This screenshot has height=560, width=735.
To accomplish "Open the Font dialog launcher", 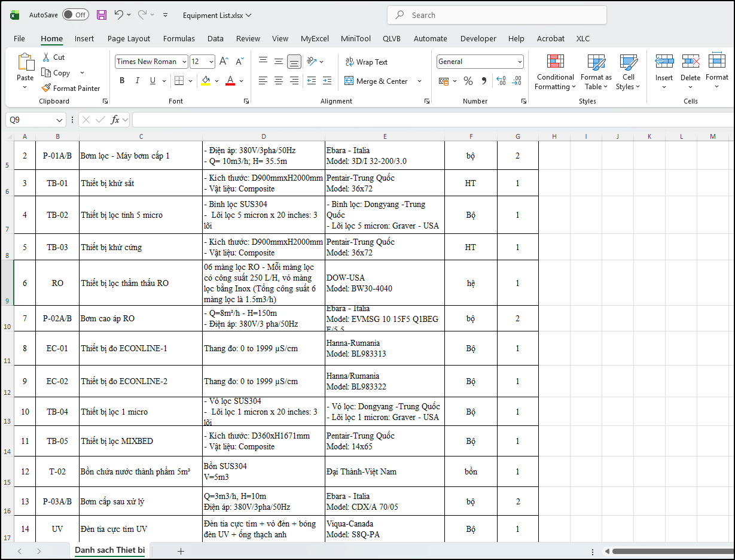I will tap(246, 102).
